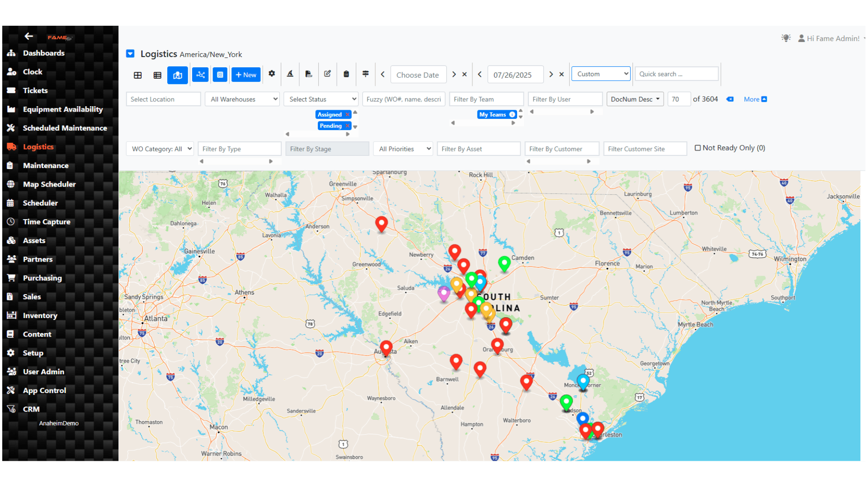This screenshot has height=488, width=868.
Task: Click the back arrow atop the sidebar
Action: pos(29,36)
